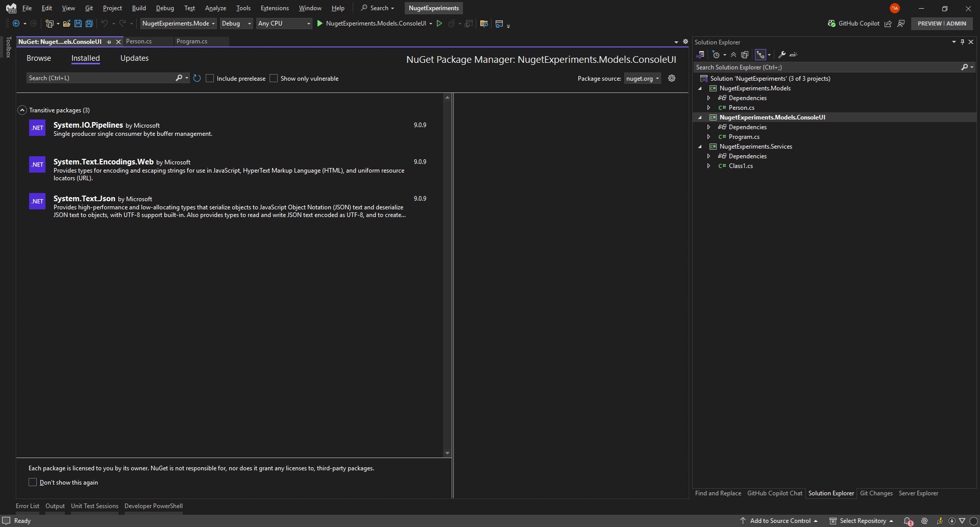Click the GitHub Copilot button
980x527 pixels.
(x=853, y=23)
